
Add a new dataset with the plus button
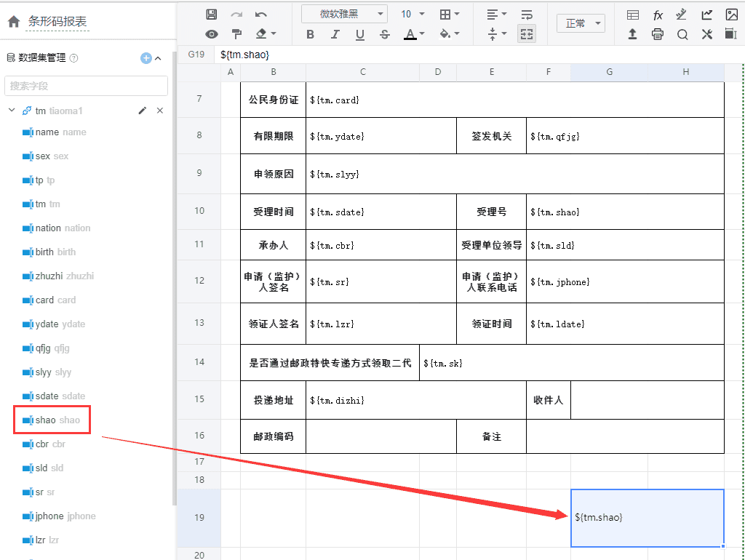coord(146,58)
